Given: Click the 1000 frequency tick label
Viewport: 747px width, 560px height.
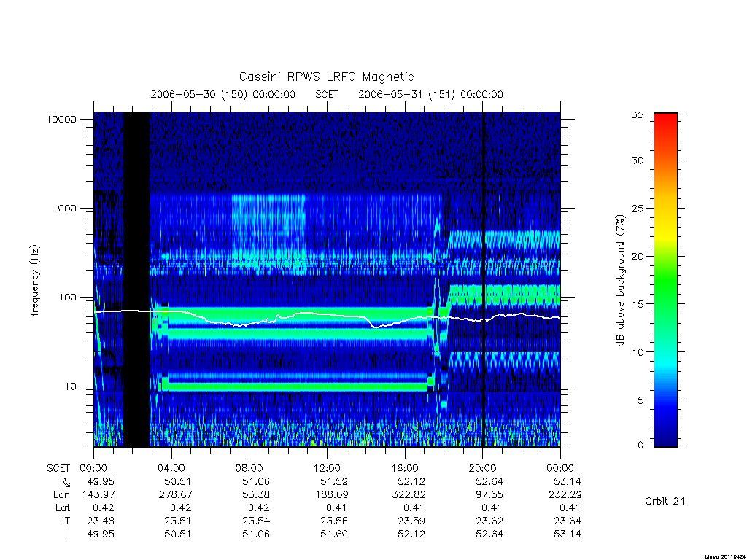Looking at the screenshot, I should click(x=64, y=208).
